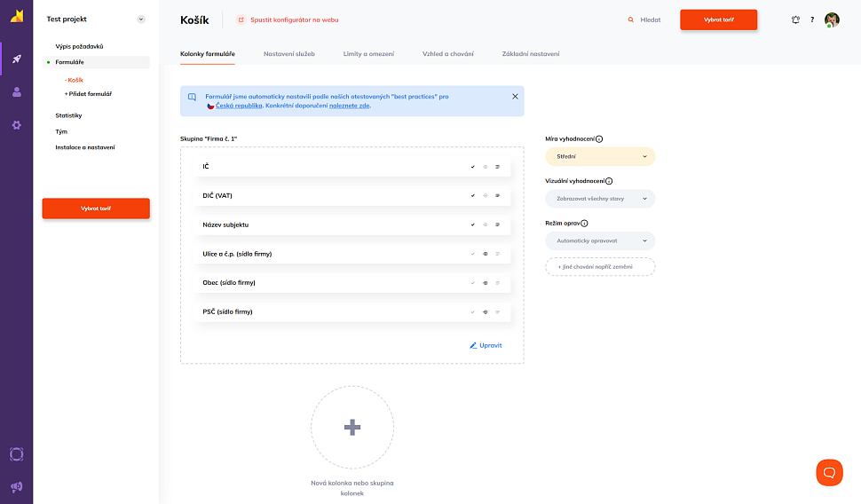Click the Upravit edit link

coord(486,345)
